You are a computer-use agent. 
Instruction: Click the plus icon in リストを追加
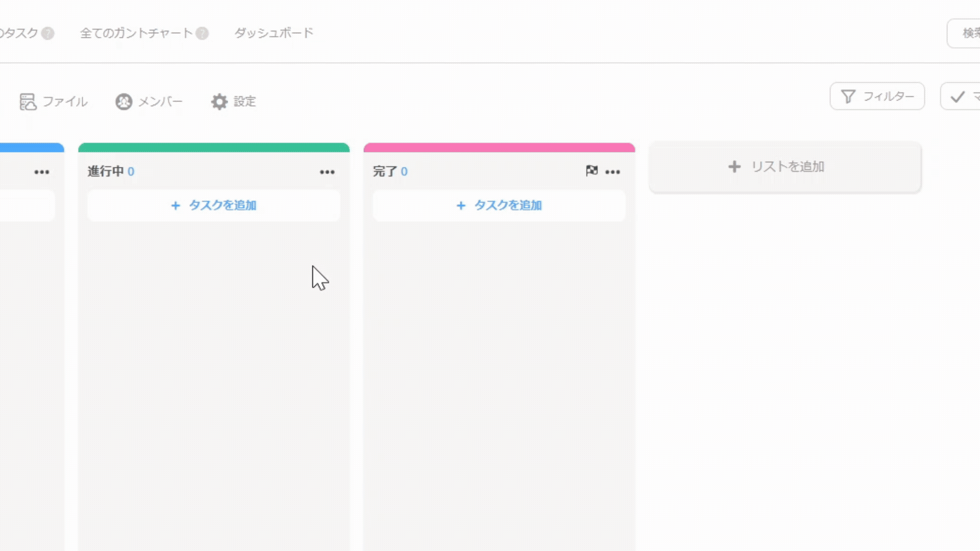tap(734, 166)
